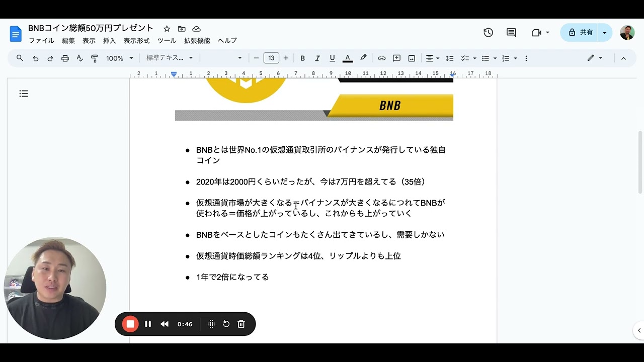Screen dimensions: 644x362
Task: Toggle the numbered list
Action: [506, 58]
